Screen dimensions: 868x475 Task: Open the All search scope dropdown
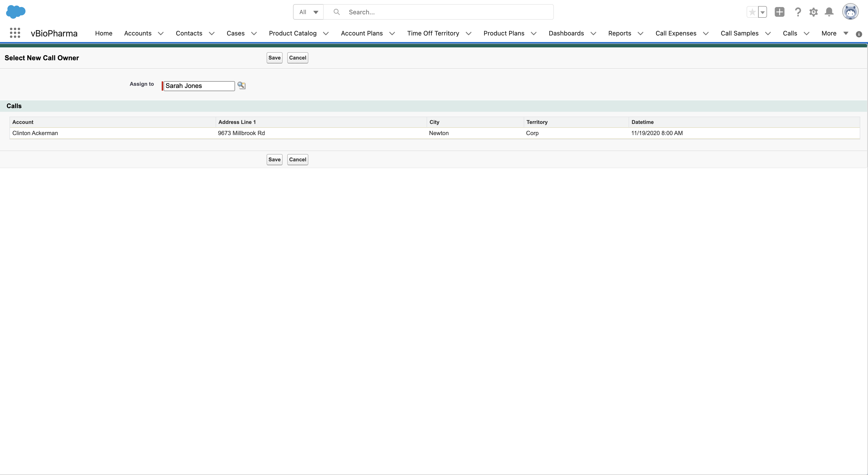308,12
